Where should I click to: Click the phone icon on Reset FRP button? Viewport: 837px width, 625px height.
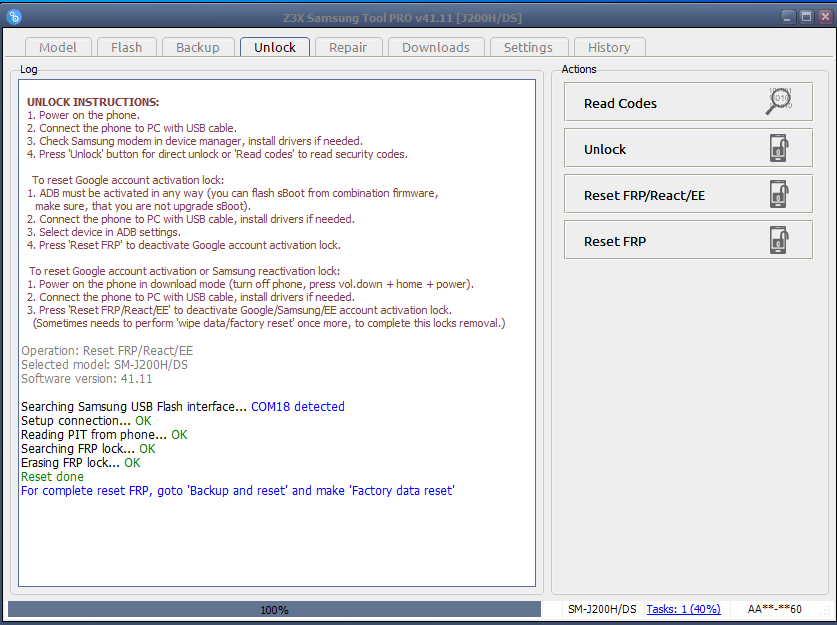[779, 240]
